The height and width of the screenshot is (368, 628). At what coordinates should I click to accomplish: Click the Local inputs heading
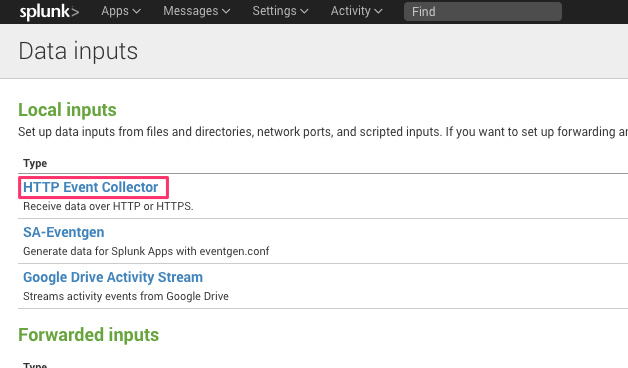[67, 110]
